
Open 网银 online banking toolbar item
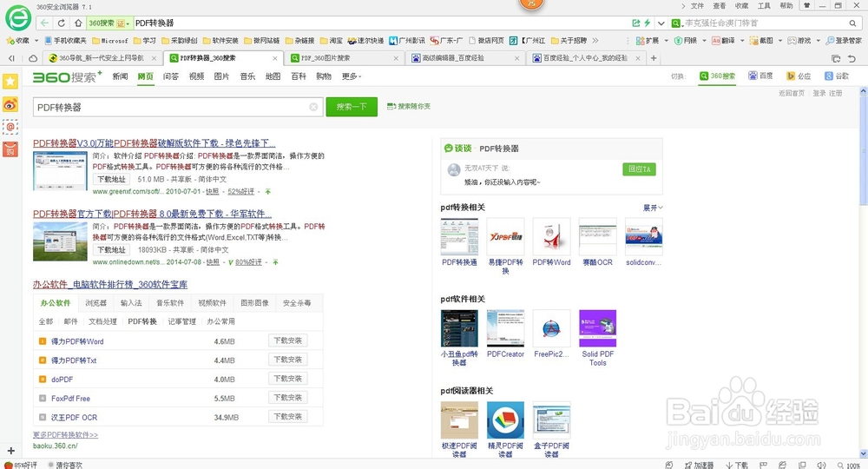686,41
